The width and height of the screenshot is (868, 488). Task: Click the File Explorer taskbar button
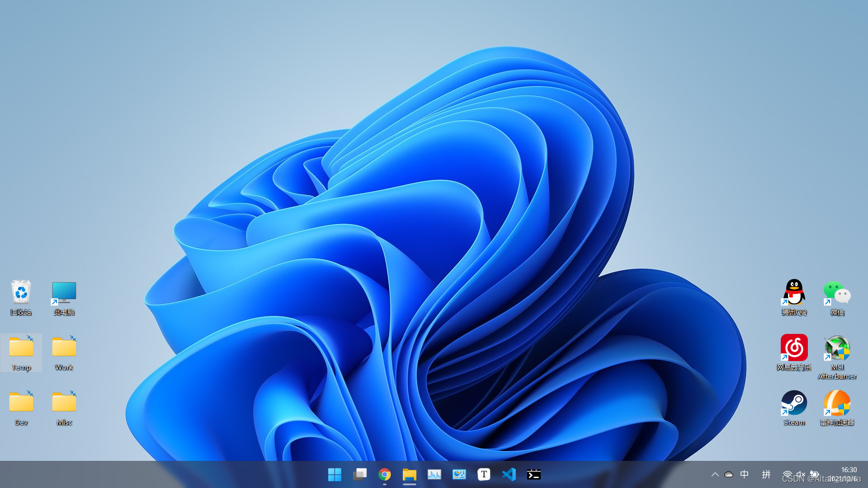[410, 474]
